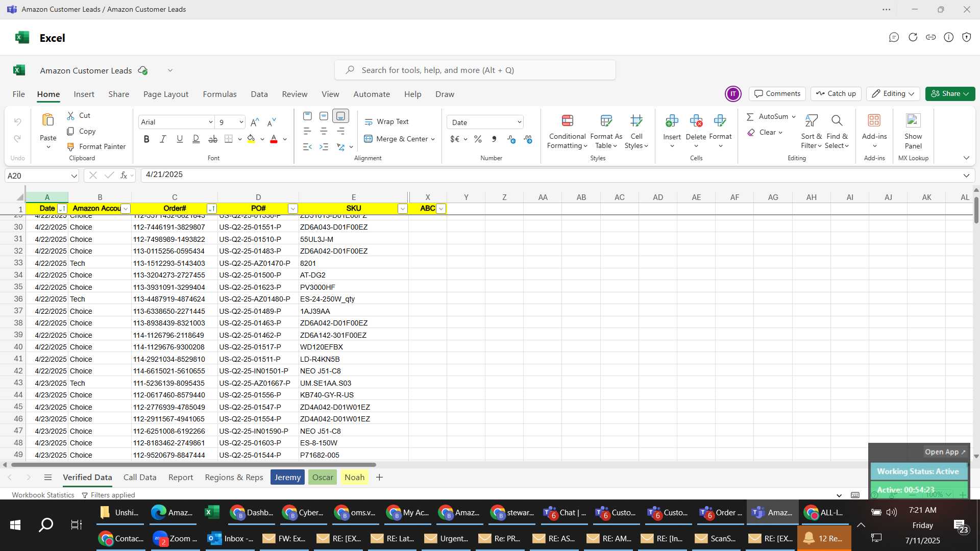
Task: Increase indent in Alignment group
Action: [x=324, y=147]
